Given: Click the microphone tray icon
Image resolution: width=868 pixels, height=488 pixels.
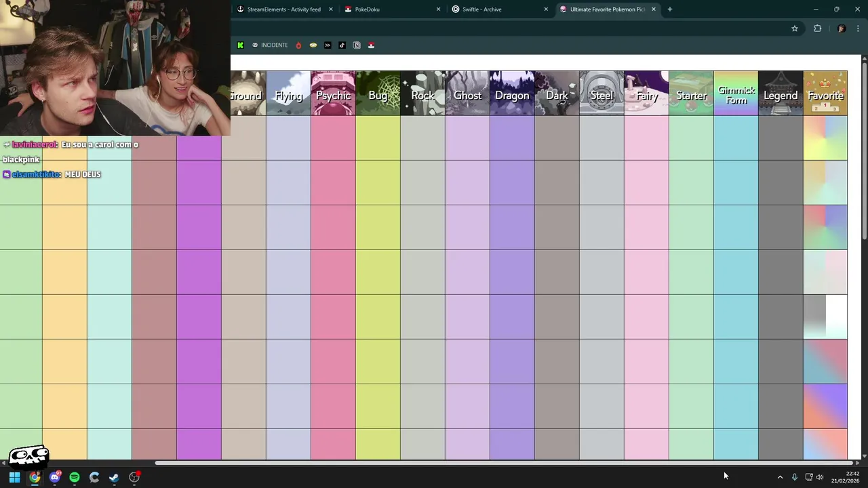Looking at the screenshot, I should (794, 477).
